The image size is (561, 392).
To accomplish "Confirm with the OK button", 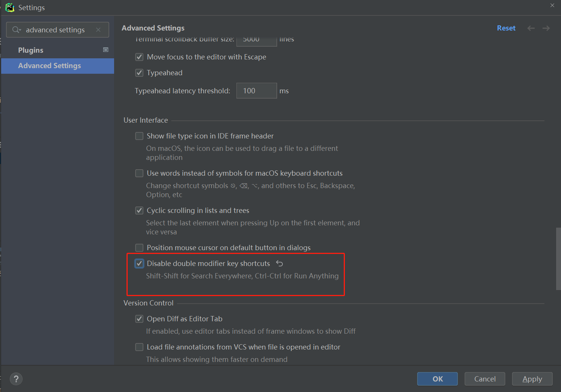I will point(438,379).
